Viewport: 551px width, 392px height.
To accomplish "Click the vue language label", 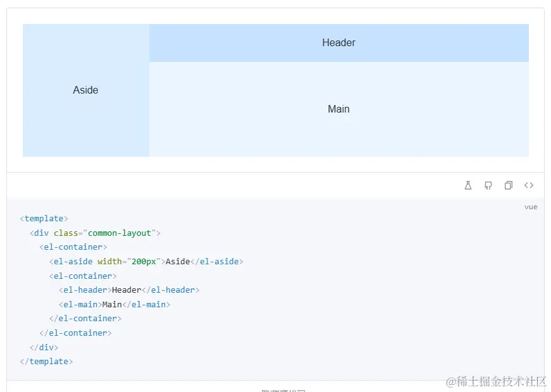I will (x=531, y=207).
